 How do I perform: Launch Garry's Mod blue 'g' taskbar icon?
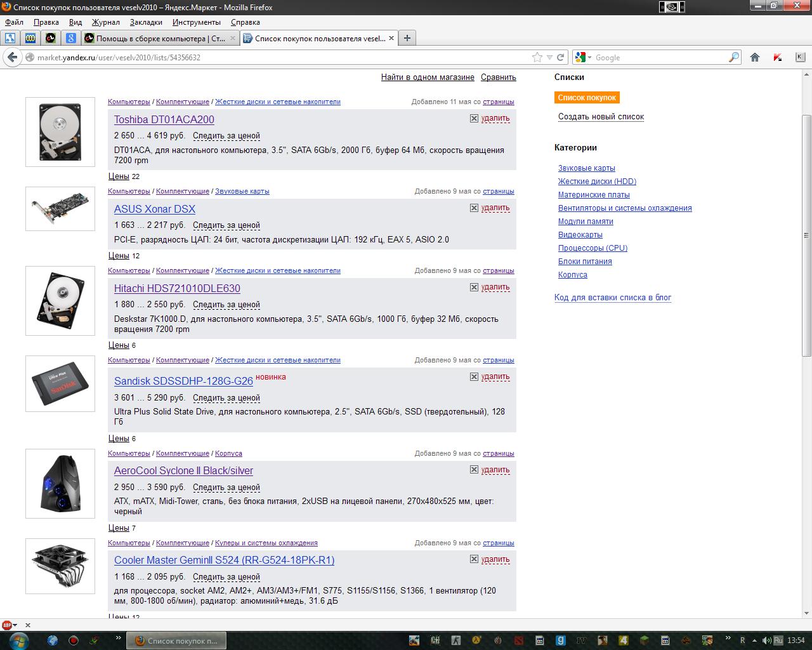click(x=560, y=640)
